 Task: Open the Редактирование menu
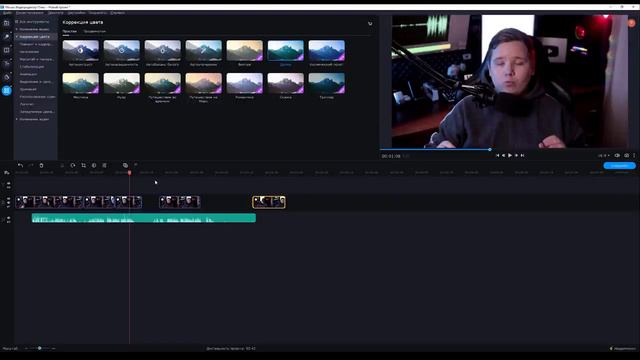click(29, 13)
